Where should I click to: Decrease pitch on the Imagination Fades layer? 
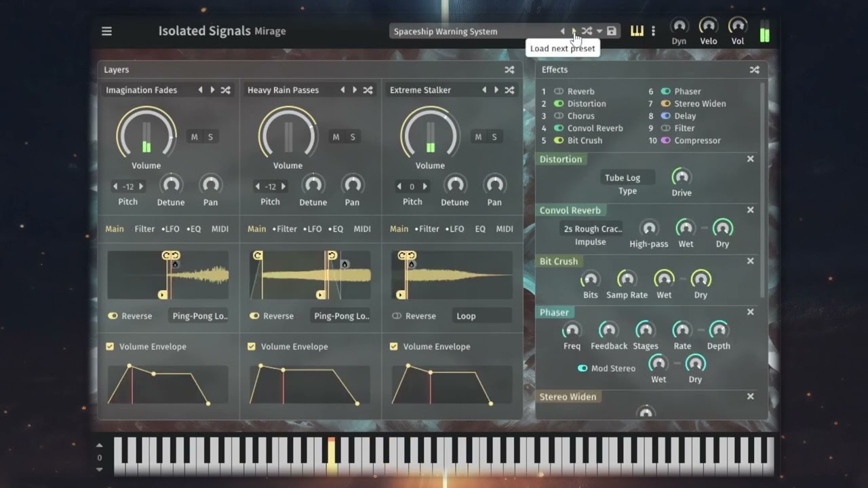coord(116,186)
